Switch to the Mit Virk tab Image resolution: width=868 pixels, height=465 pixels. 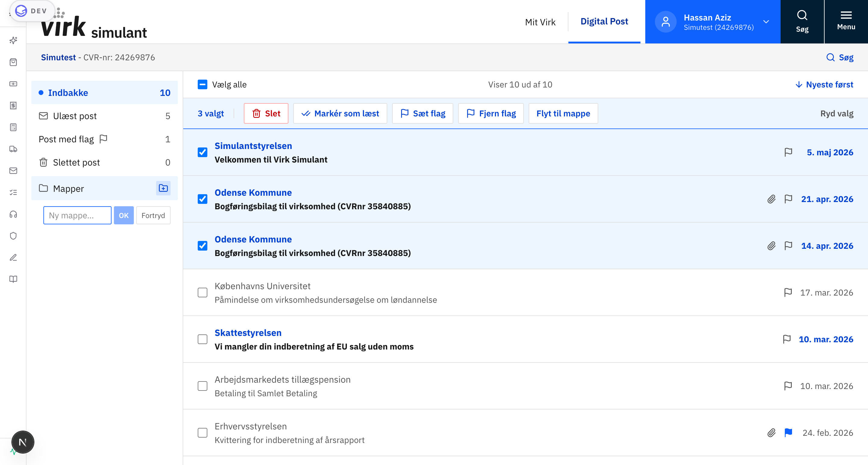pos(540,22)
